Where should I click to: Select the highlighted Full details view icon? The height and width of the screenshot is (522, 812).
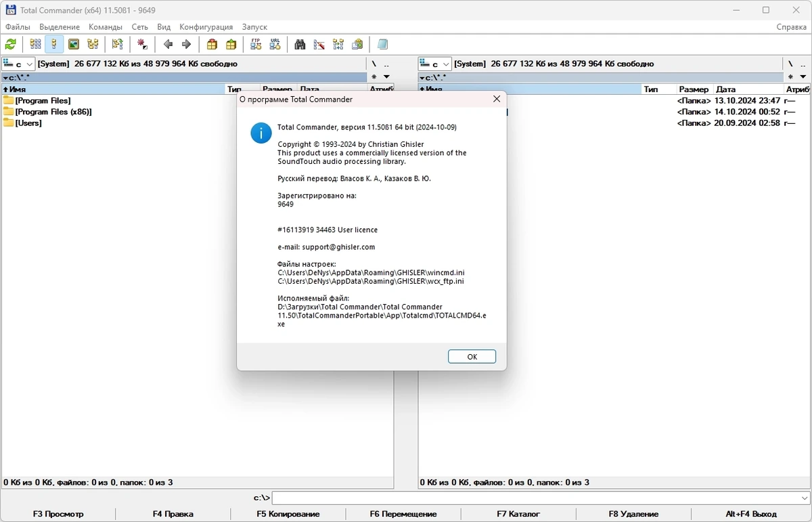coord(54,45)
